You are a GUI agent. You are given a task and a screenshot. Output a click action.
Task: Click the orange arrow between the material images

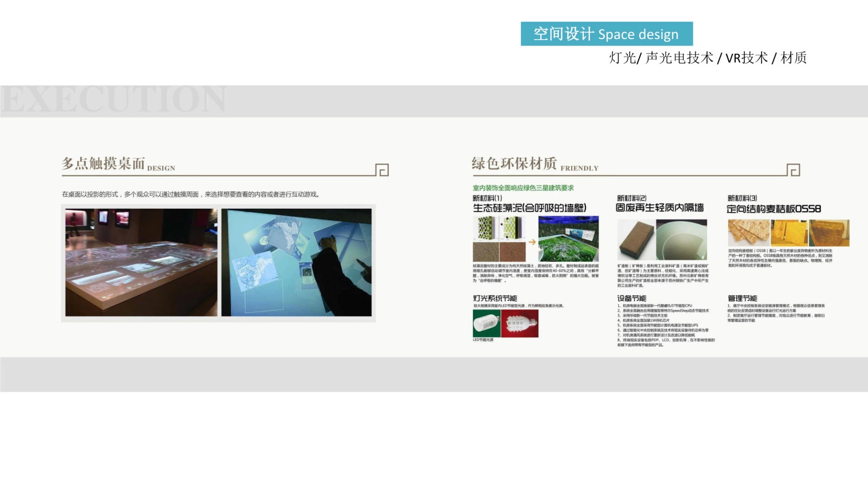point(532,242)
